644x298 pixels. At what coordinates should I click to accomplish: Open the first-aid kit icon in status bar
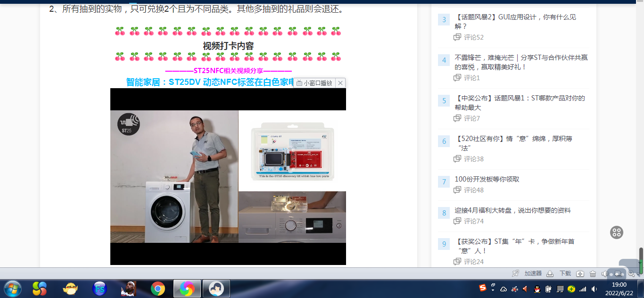click(580, 273)
